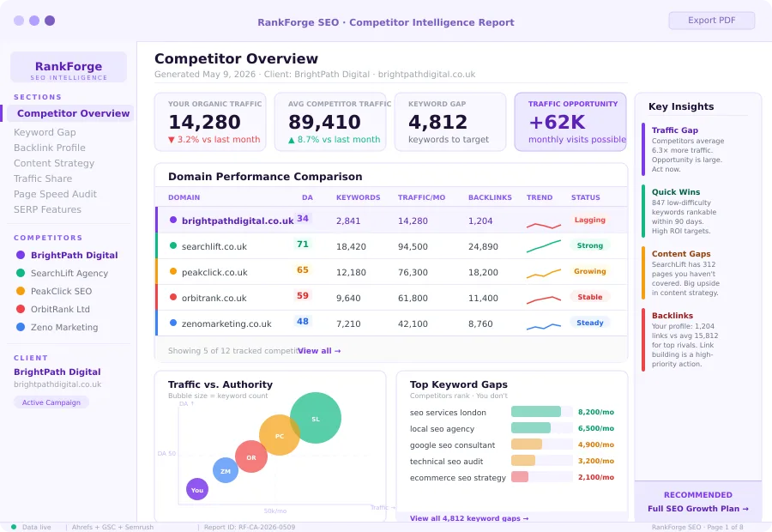Click DA badge 34 for brightpathdigital
Viewport: 772px width, 532px height.
pyautogui.click(x=303, y=219)
